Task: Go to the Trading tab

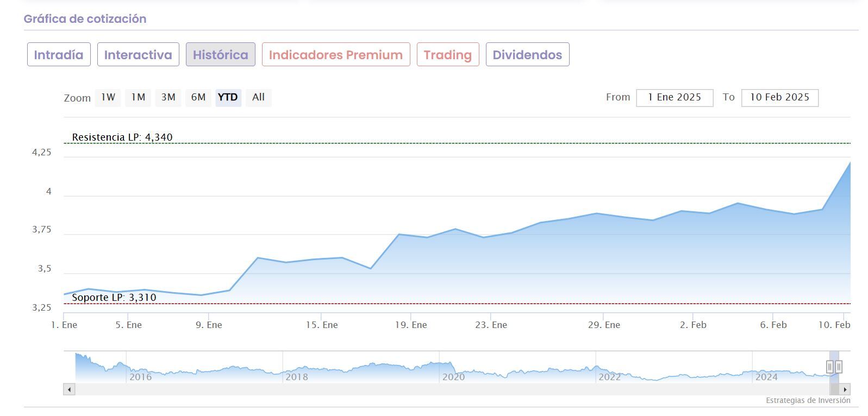Action: pyautogui.click(x=447, y=55)
